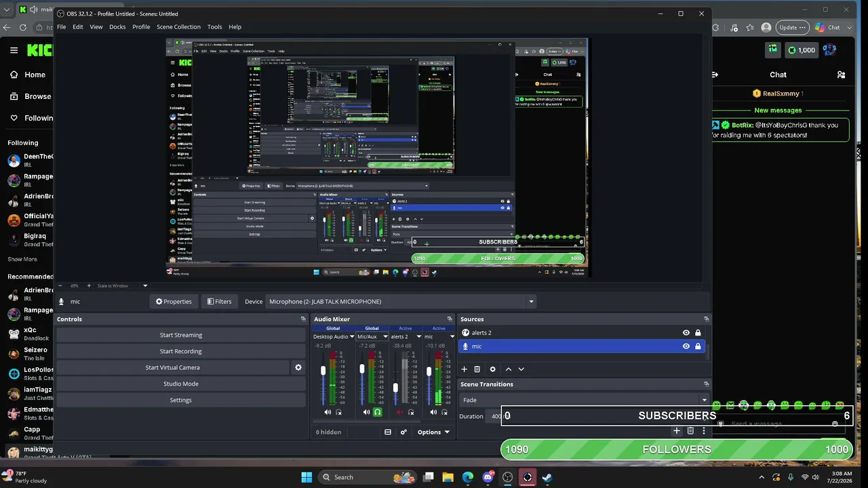Enable Studio Mode
Image resolution: width=868 pixels, height=488 pixels.
coord(181,384)
